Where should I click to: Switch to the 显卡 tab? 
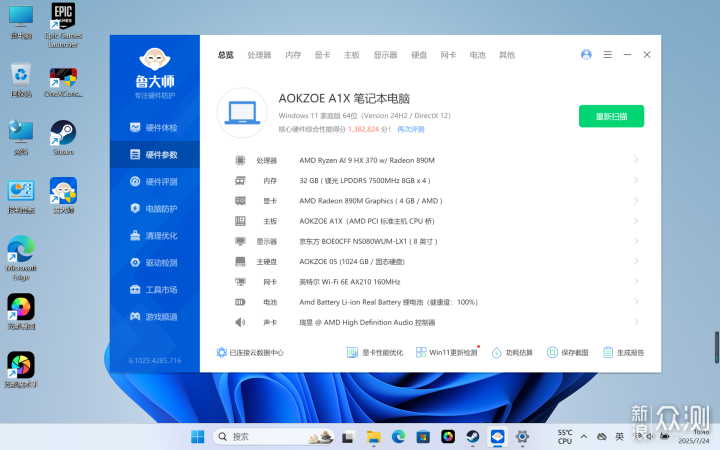322,55
